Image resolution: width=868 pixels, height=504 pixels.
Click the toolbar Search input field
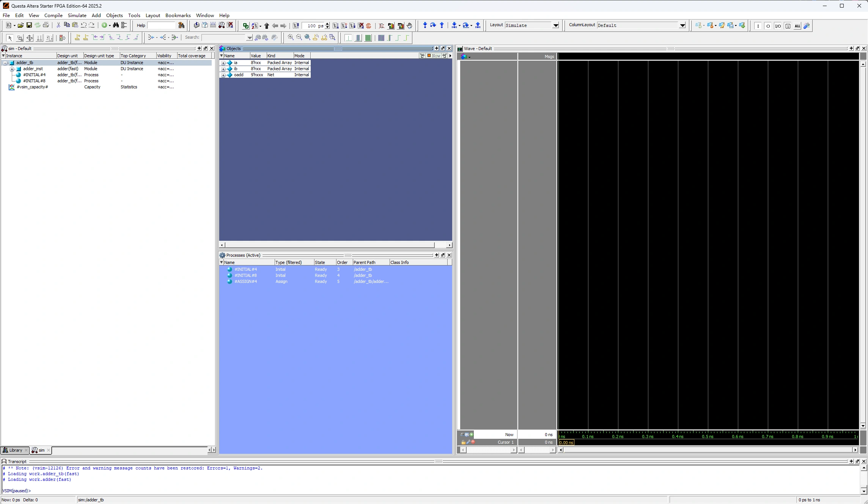click(224, 38)
